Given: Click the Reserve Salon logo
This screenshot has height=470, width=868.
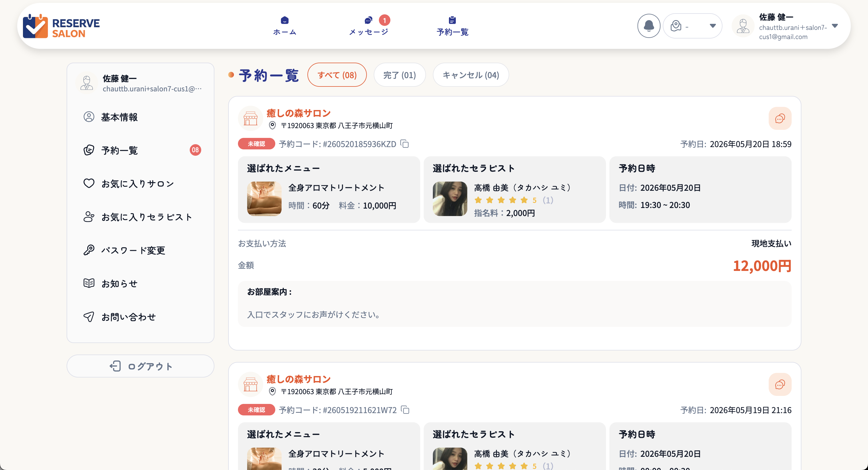Looking at the screenshot, I should (61, 26).
